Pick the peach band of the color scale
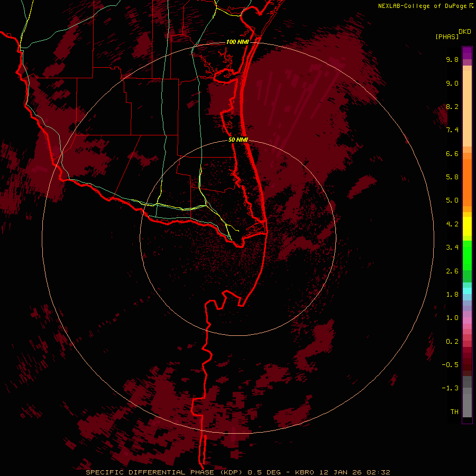This screenshot has height=476, width=476. pyautogui.click(x=467, y=108)
